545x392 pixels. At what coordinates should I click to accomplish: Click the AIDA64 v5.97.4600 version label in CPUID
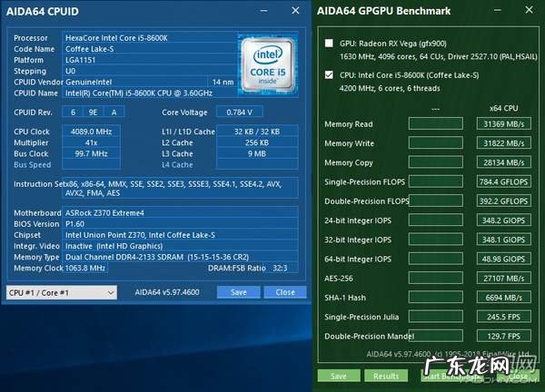click(167, 292)
